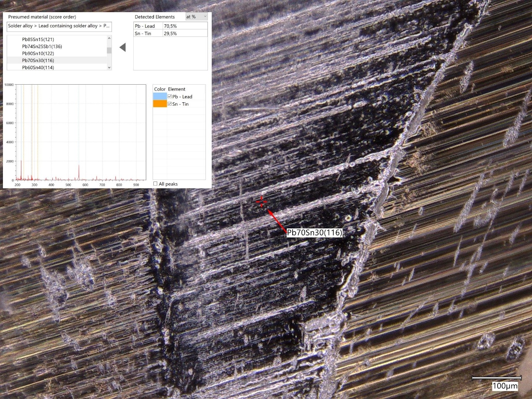Image resolution: width=532 pixels, height=399 pixels.
Task: Click the red crosshair measurement marker
Action: (261, 202)
